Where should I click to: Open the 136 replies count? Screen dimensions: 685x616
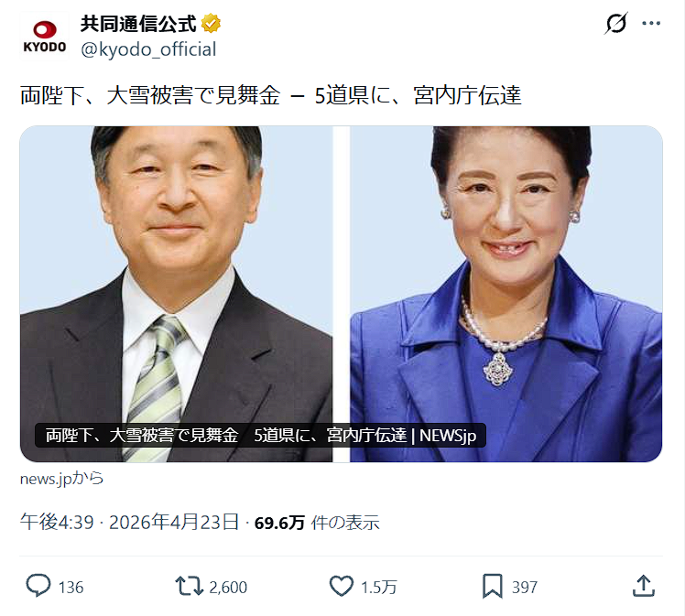[71, 588]
